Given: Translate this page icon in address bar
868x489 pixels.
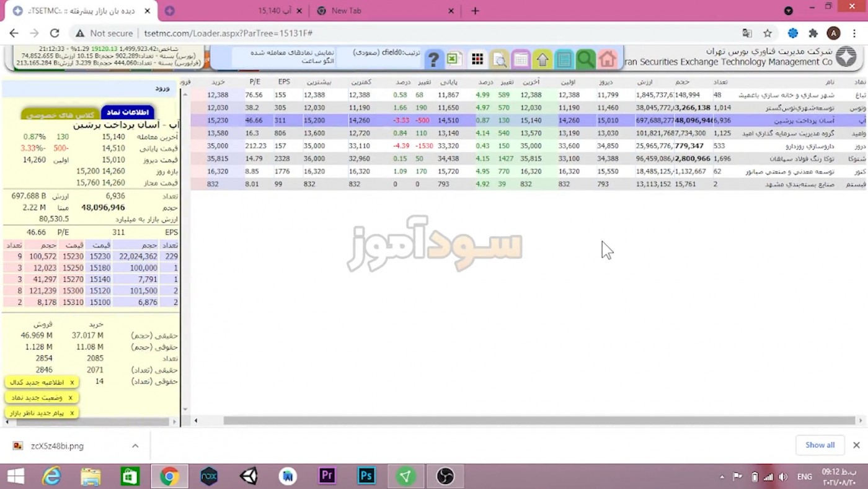Looking at the screenshot, I should [747, 34].
